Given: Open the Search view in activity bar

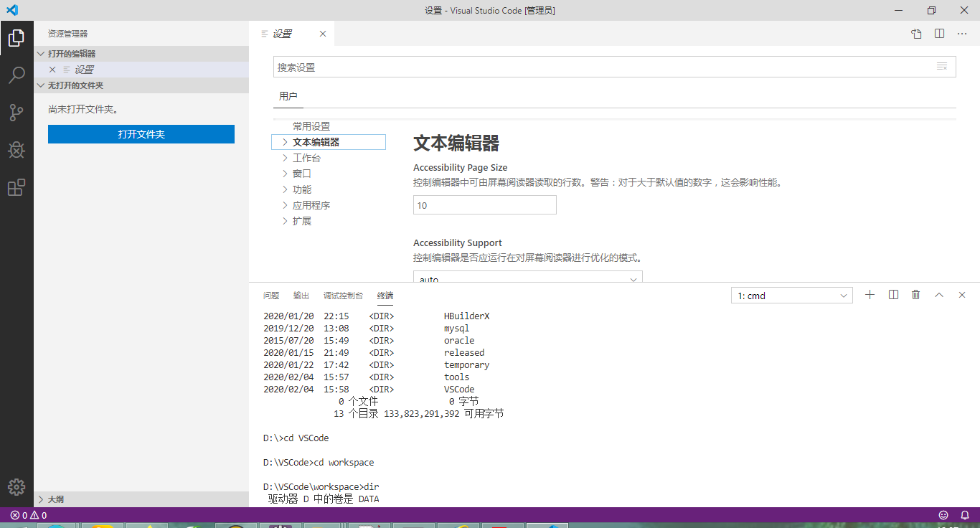Looking at the screenshot, I should [x=17, y=75].
